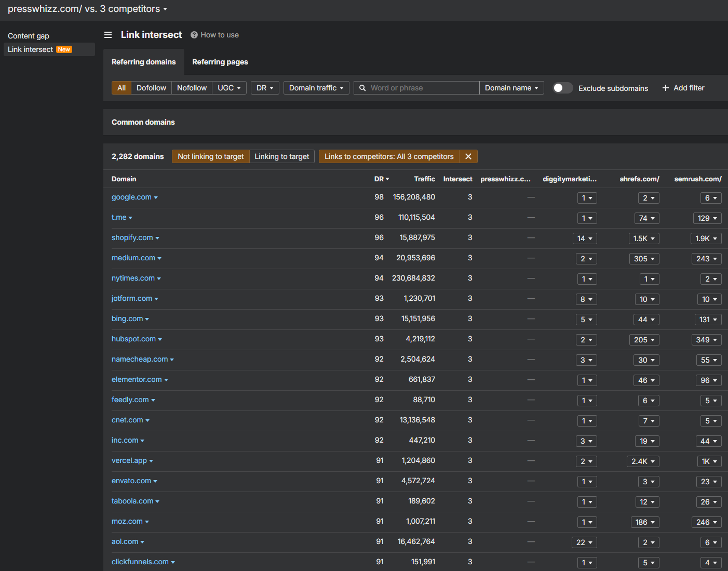Expand feedly.com ahrefs.com 6 links

click(649, 401)
